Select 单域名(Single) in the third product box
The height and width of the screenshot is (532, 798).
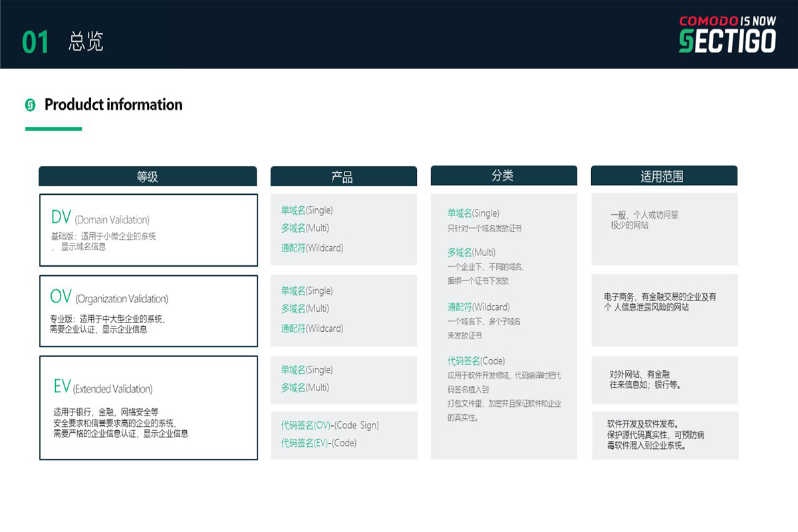pos(307,370)
